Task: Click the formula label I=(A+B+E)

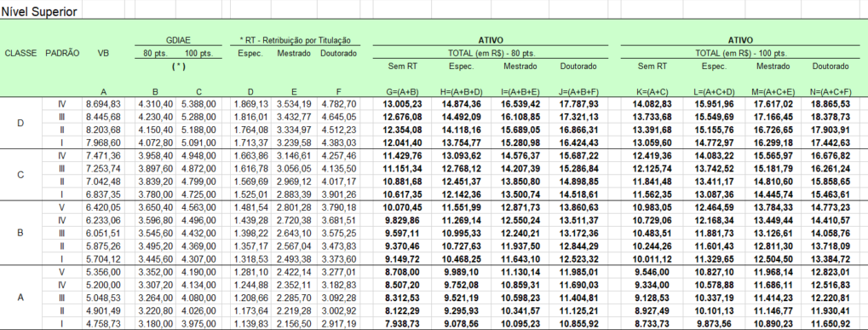Action: (520, 92)
